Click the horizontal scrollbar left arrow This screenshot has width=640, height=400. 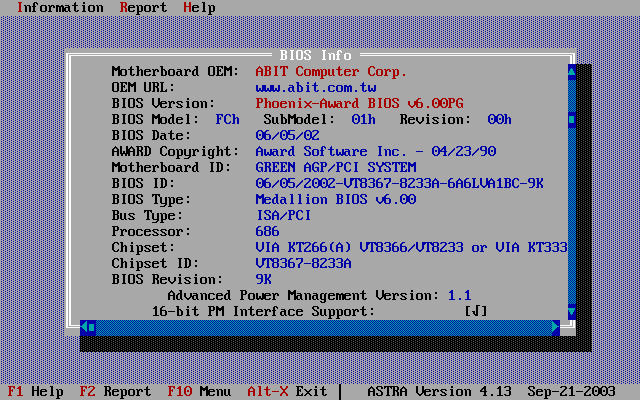[x=84, y=327]
